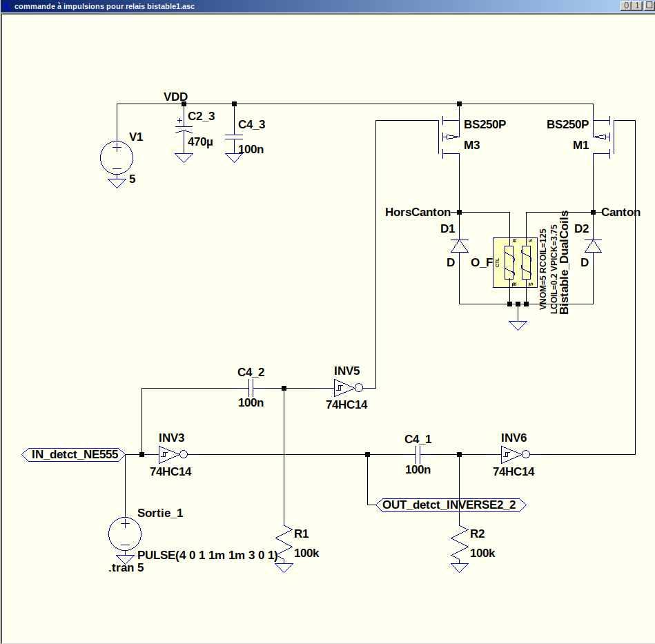
Task: Click the 74HC14 label under INV5
Action: [346, 404]
